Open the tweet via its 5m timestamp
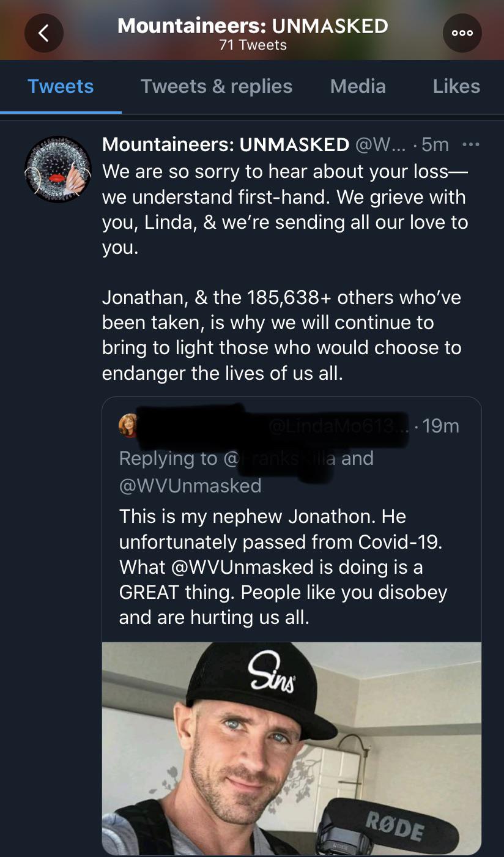Image resolution: width=504 pixels, height=857 pixels. [435, 144]
